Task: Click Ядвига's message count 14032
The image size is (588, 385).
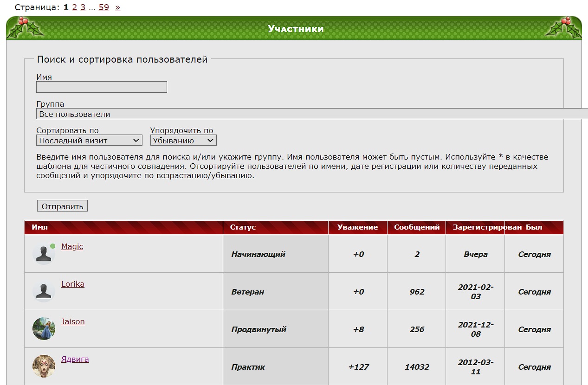Action: point(417,367)
